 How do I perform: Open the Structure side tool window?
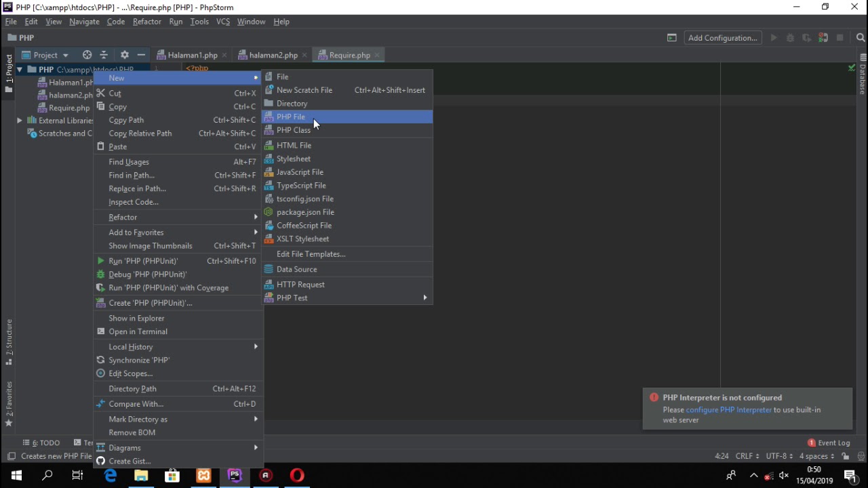[x=9, y=342]
